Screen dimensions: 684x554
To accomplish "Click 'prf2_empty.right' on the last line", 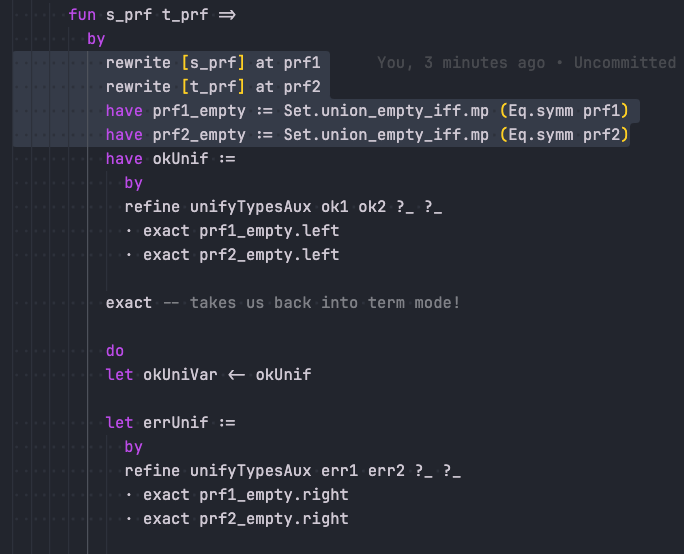I will (x=274, y=519).
